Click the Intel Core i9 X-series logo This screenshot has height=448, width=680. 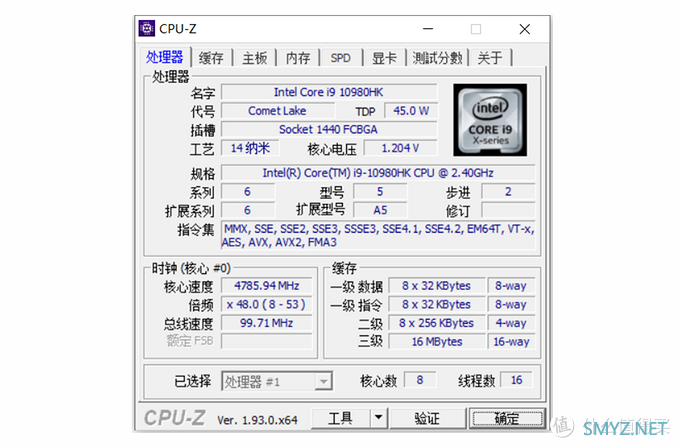point(490,120)
